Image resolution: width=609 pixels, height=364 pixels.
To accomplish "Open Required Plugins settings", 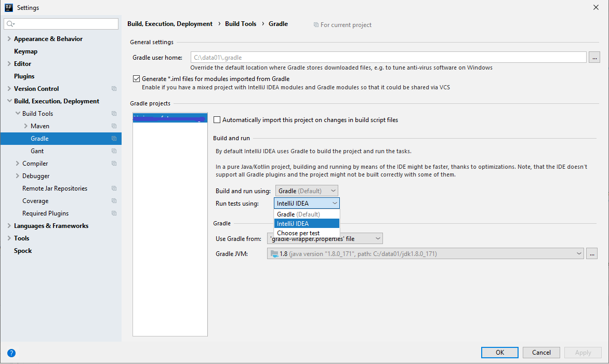I will [45, 213].
